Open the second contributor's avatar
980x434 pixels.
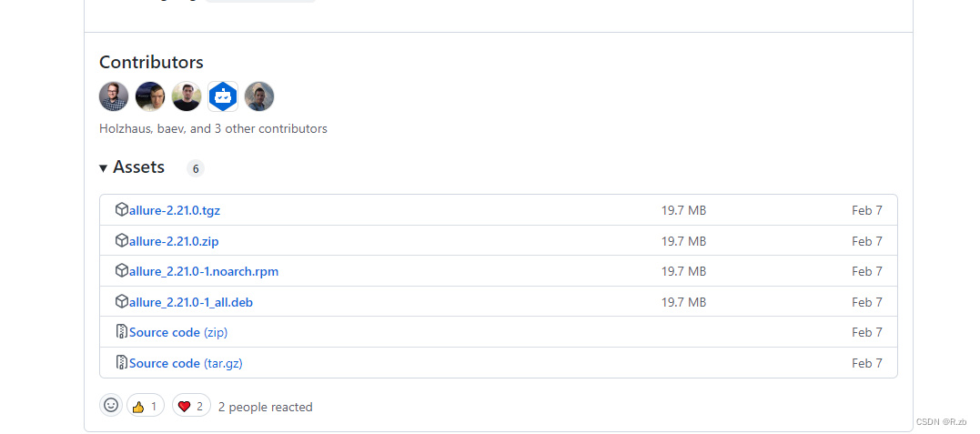click(150, 96)
